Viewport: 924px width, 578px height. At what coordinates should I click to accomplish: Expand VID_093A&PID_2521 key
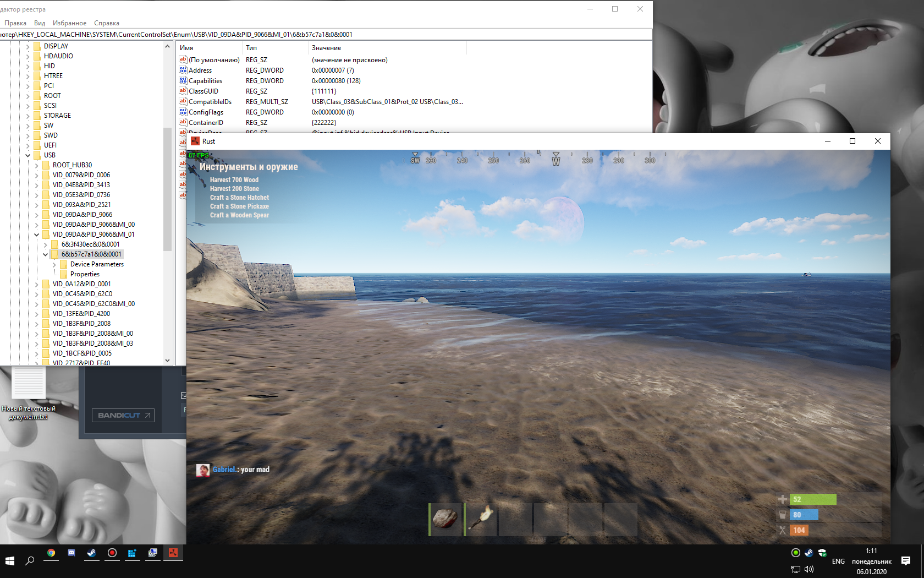pyautogui.click(x=37, y=205)
